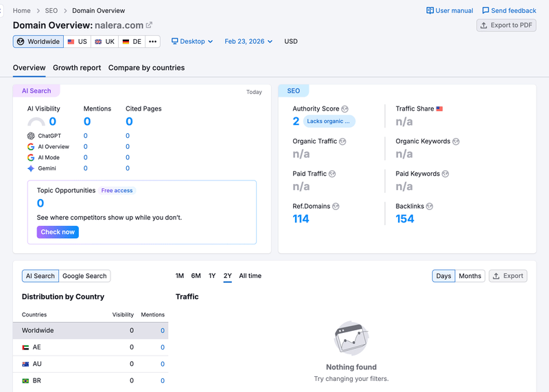Viewport: 549px width, 392px height.
Task: Click the Free access badge
Action: 117,191
